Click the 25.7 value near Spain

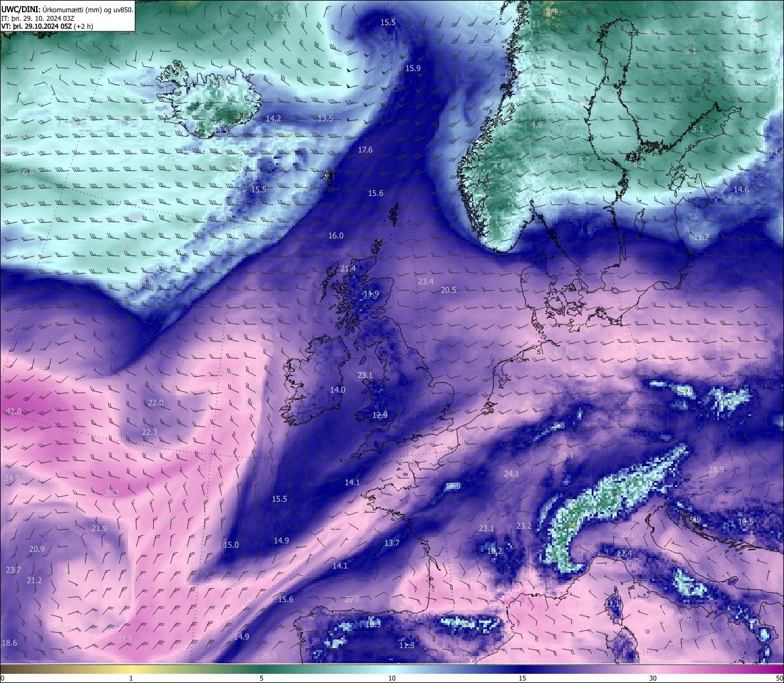352,599
